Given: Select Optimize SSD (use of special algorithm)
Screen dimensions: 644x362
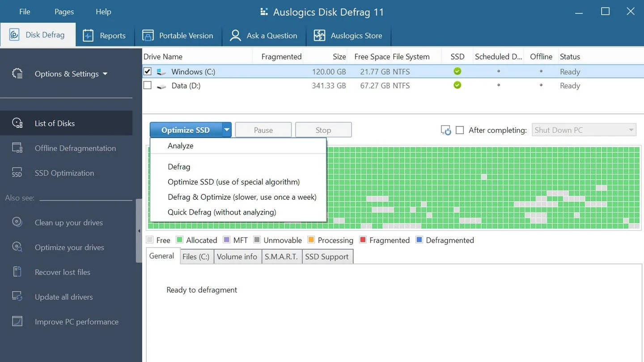Looking at the screenshot, I should [238, 182].
